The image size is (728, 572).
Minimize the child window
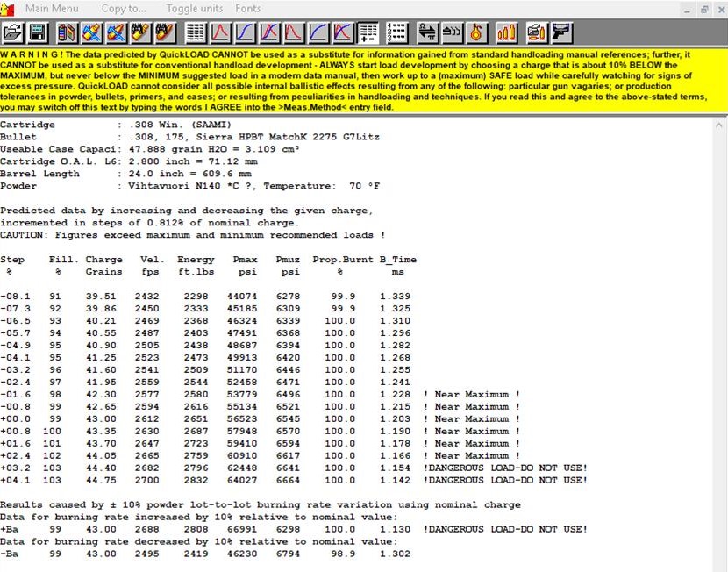click(x=687, y=10)
